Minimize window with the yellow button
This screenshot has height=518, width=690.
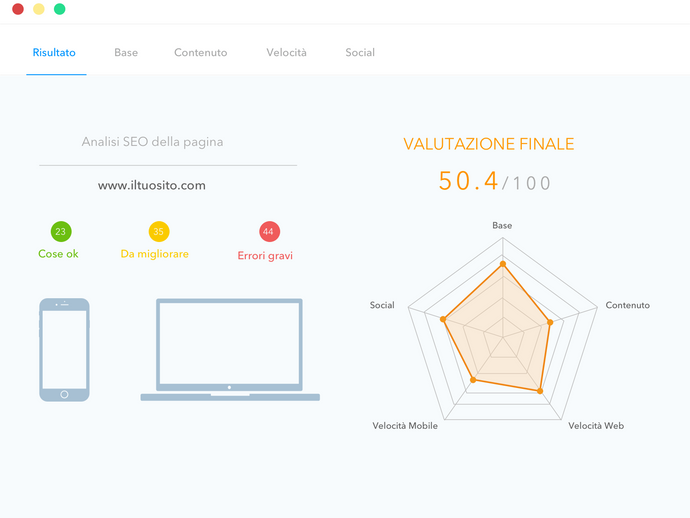click(39, 9)
